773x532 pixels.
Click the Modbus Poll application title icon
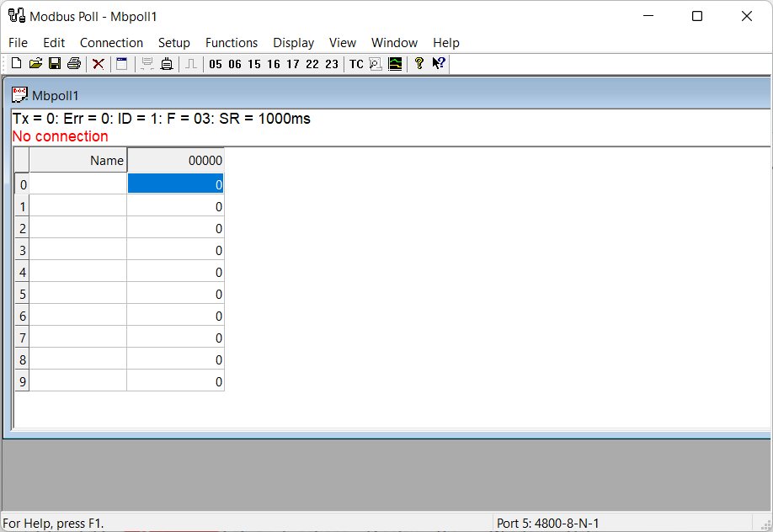click(16, 16)
